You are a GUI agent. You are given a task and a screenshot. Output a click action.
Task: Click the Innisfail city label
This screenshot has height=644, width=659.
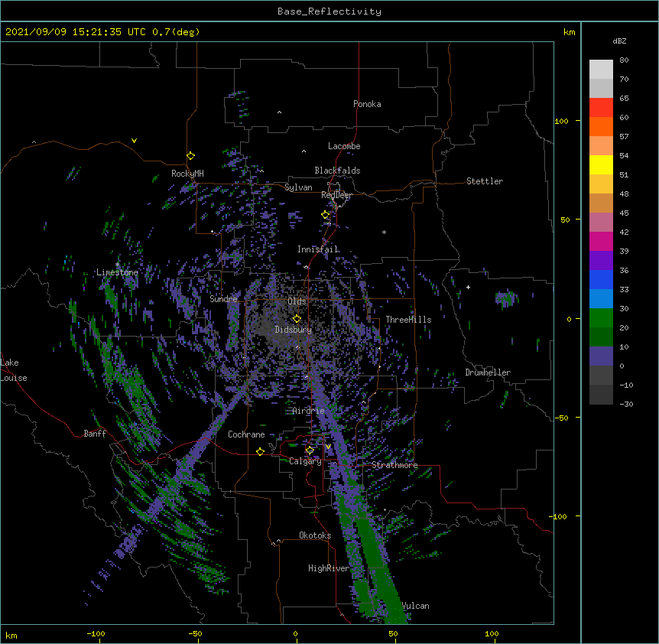317,249
